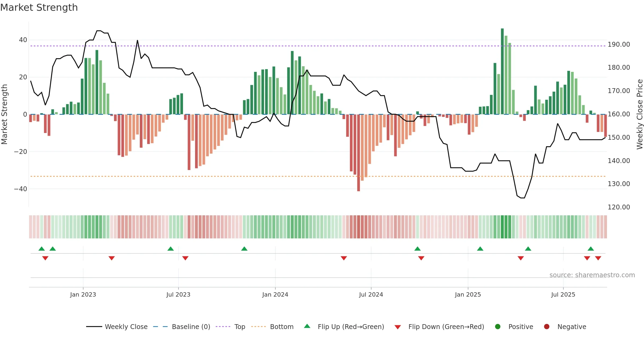Screen dimensions: 644x362
Task: Click the Jul 2023 axis label
Action: (178, 294)
